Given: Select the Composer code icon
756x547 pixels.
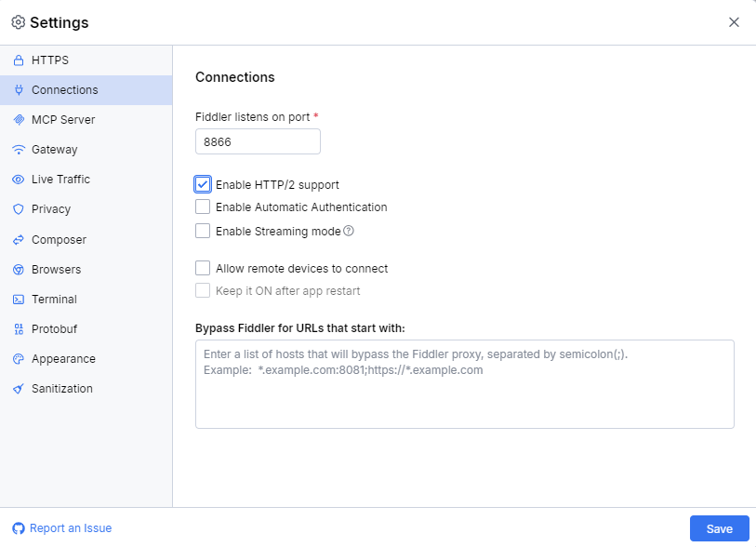Looking at the screenshot, I should [x=20, y=239].
